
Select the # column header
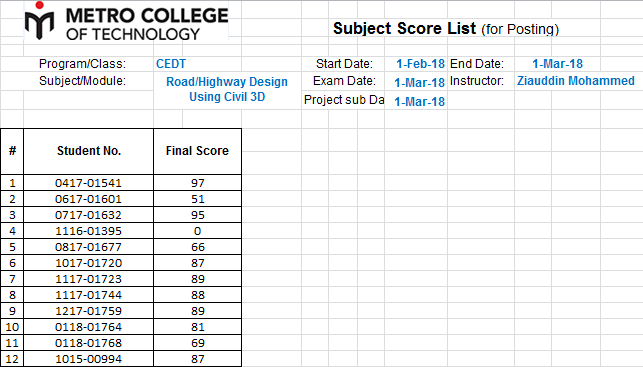12,151
